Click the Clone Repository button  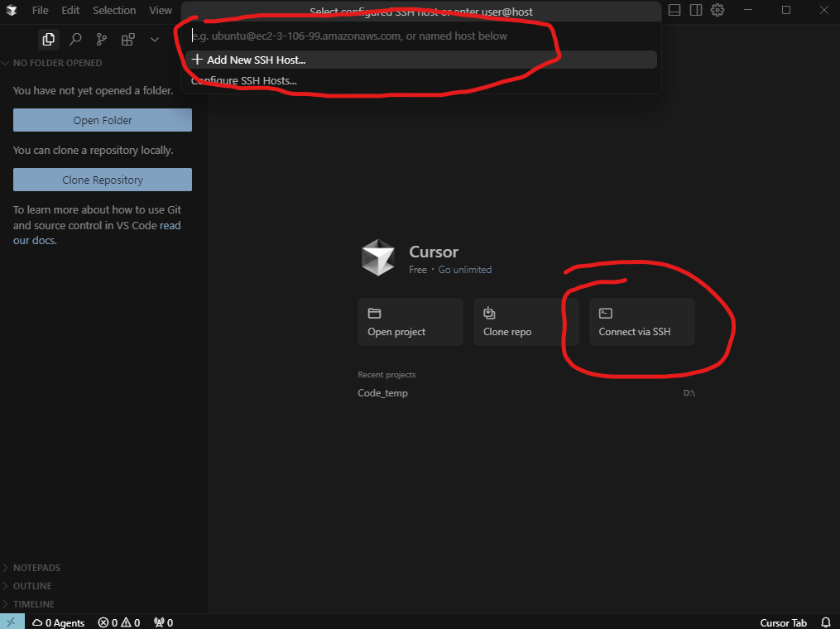click(x=103, y=180)
